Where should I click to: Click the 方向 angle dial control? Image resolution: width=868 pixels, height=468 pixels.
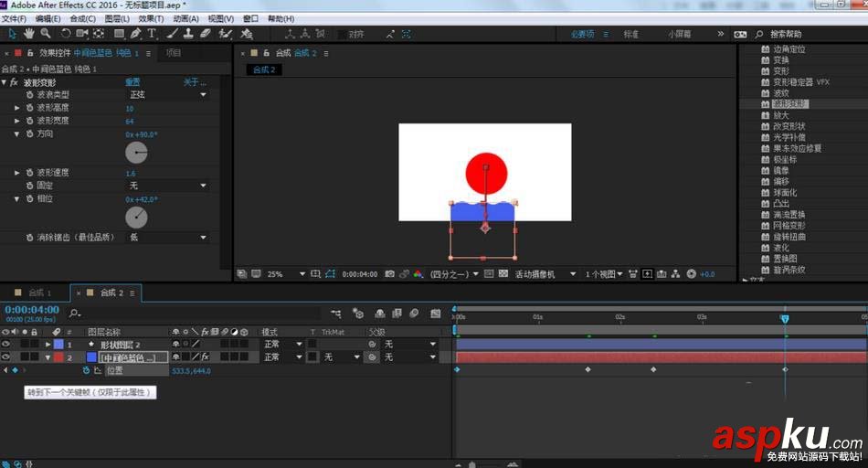click(136, 153)
